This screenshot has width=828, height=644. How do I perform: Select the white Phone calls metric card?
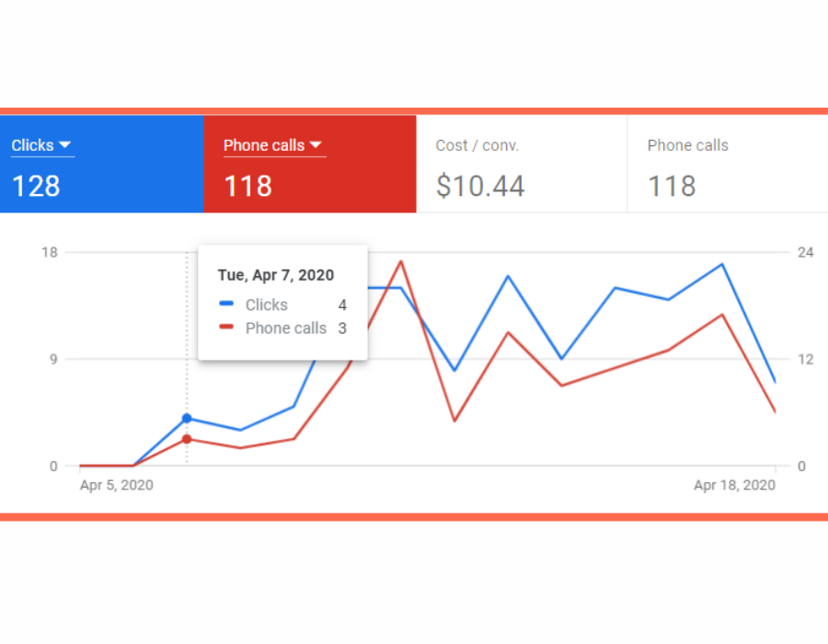pyautogui.click(x=728, y=164)
